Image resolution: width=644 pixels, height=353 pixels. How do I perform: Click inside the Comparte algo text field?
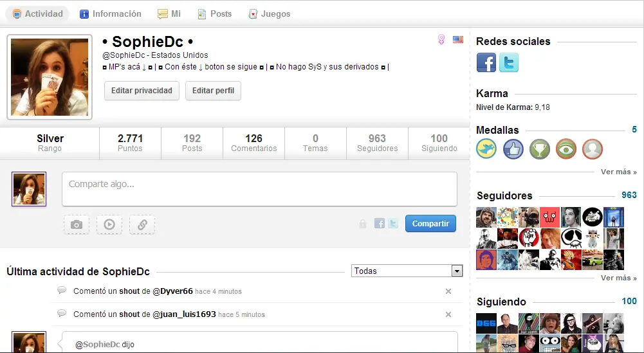[259, 189]
